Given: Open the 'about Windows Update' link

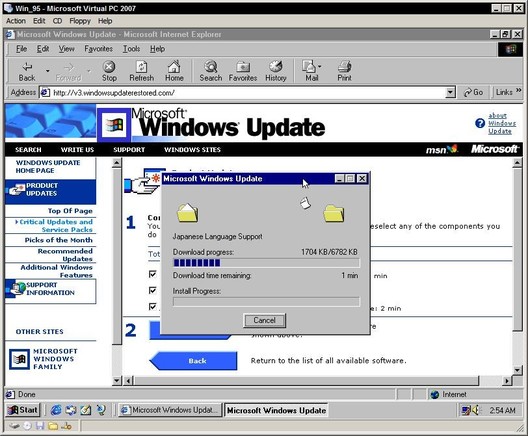Looking at the screenshot, I should point(502,123).
